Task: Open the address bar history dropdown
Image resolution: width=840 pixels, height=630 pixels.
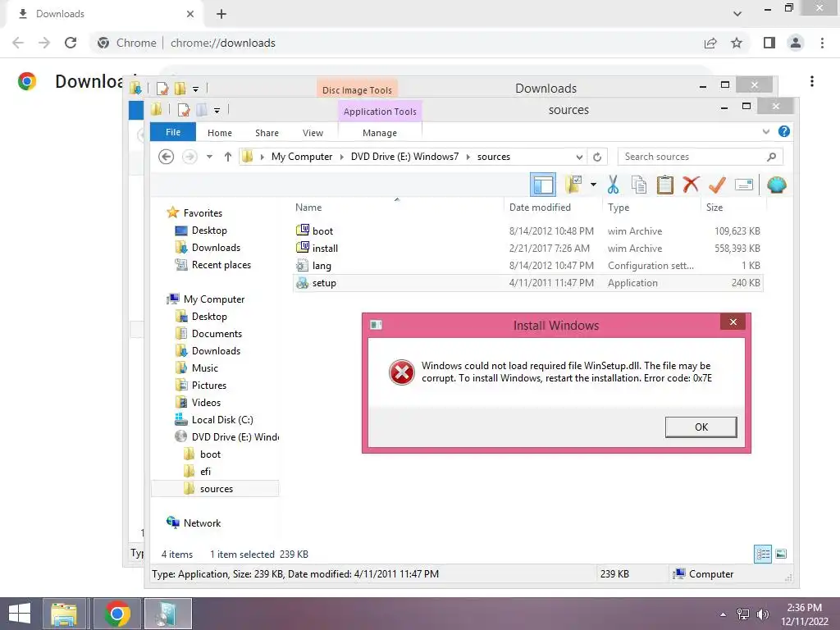Action: pos(579,157)
